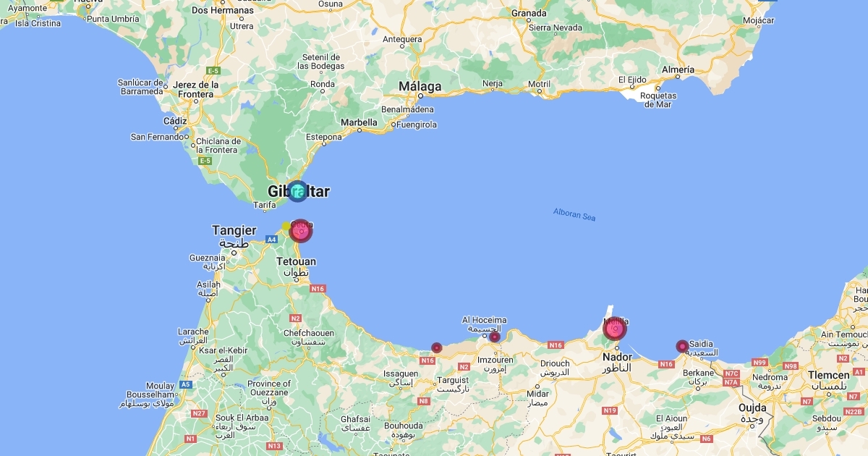Click the A4 highway shield near Tangier
Screen dimensions: 868x456
pyautogui.click(x=271, y=239)
